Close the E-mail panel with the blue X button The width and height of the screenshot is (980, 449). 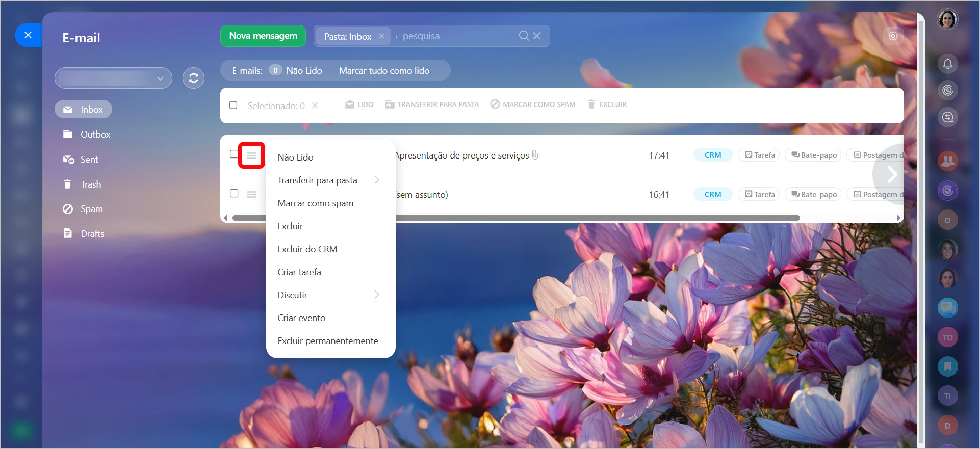click(28, 35)
